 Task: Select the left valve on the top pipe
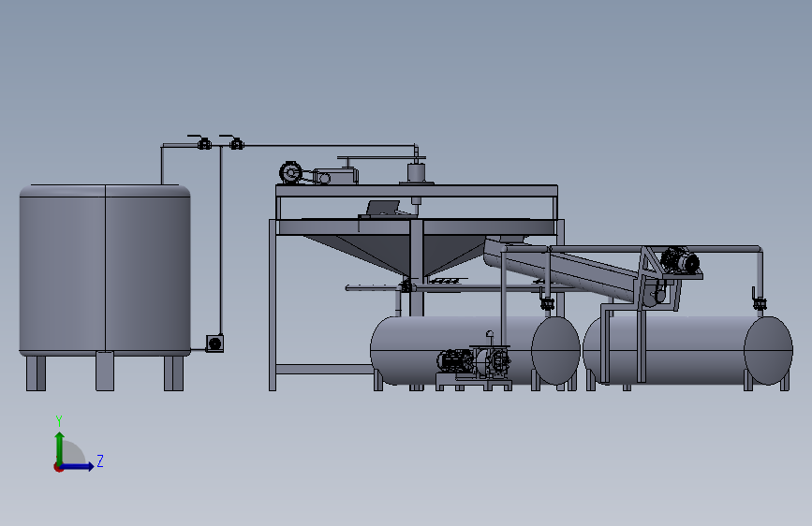click(203, 143)
